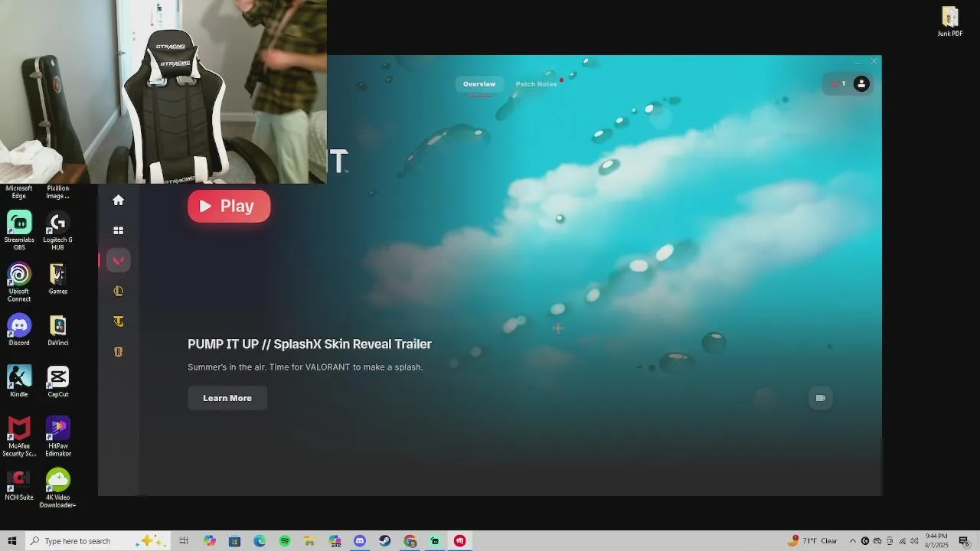Open Riot Client from the taskbar

tap(459, 541)
